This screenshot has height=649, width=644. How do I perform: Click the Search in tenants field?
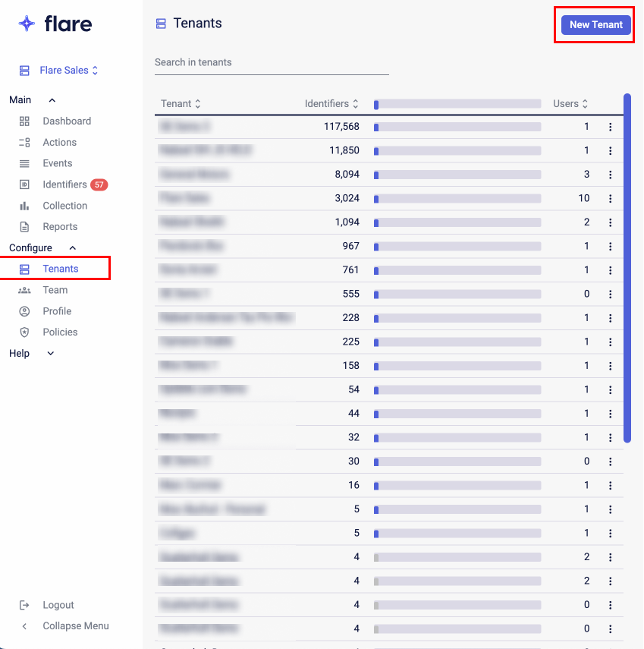[271, 62]
